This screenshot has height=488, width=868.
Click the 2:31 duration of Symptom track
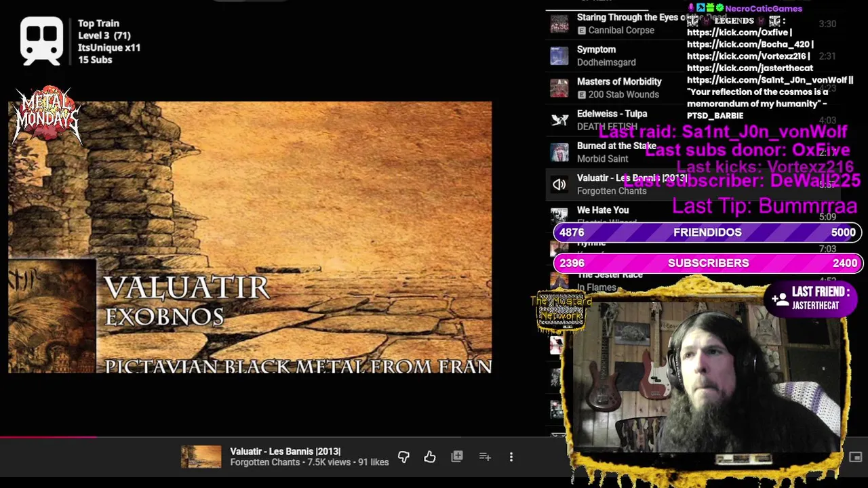point(827,56)
